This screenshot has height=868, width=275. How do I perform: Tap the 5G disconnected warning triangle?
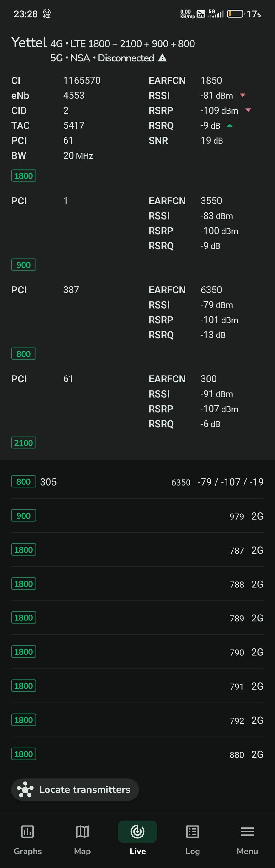(162, 58)
